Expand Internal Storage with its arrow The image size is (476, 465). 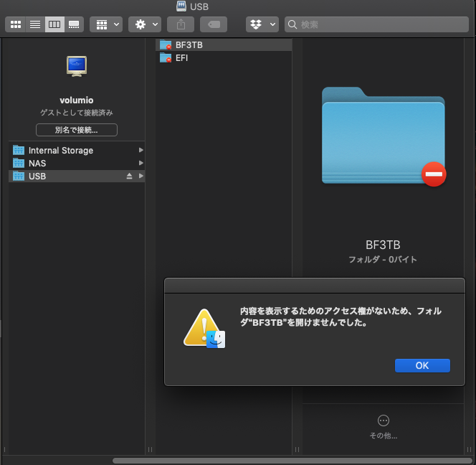coord(141,150)
